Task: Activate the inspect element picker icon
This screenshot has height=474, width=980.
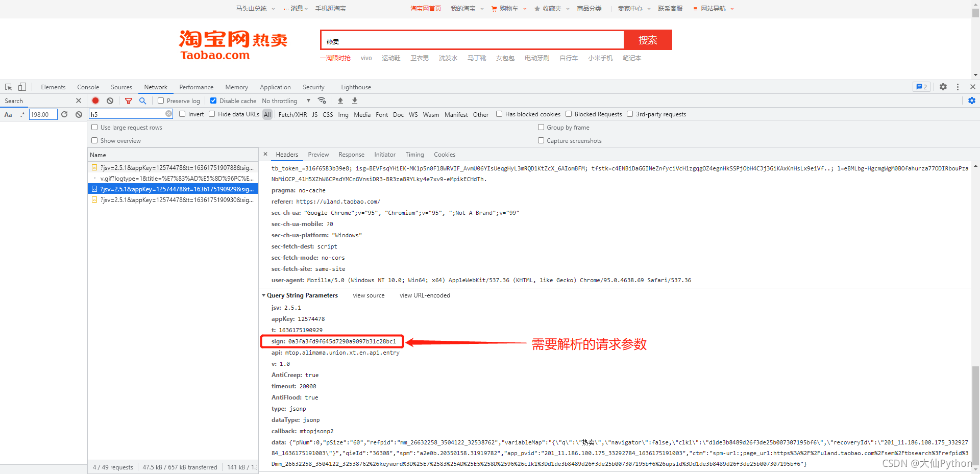Action: pyautogui.click(x=8, y=87)
